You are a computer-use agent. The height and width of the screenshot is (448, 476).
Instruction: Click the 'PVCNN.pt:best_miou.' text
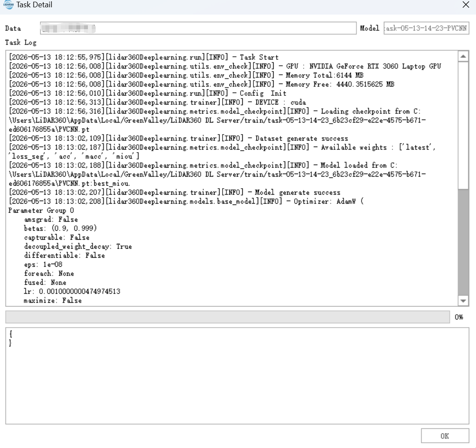pos(94,183)
